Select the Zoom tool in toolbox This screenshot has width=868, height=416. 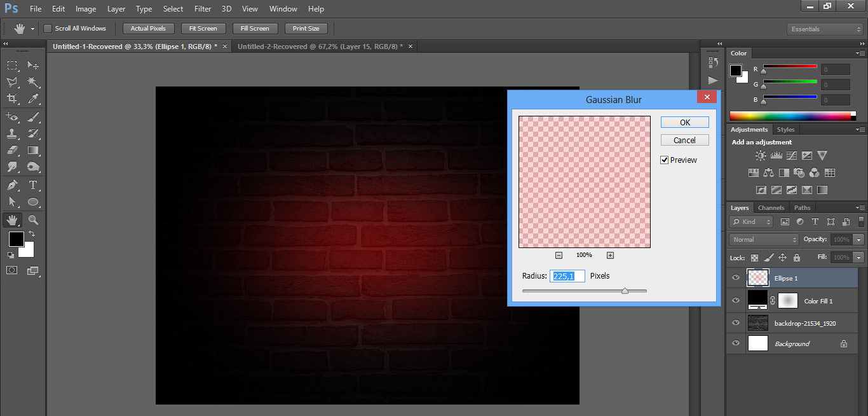point(34,219)
